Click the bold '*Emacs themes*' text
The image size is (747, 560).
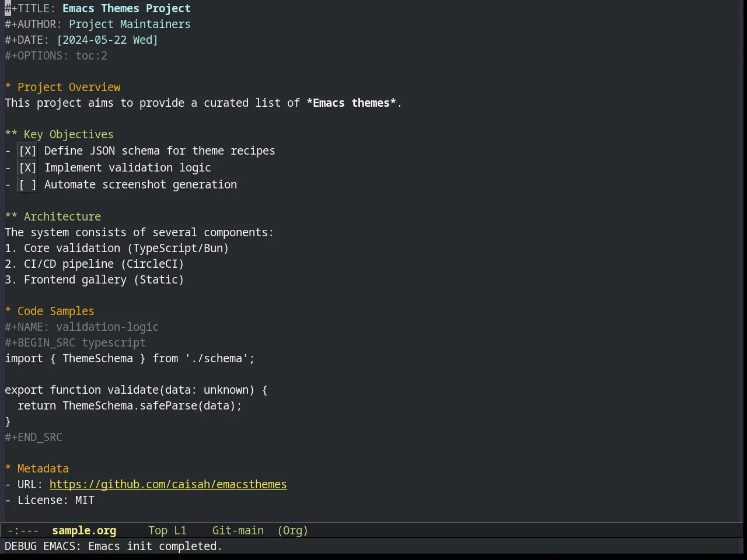point(351,103)
